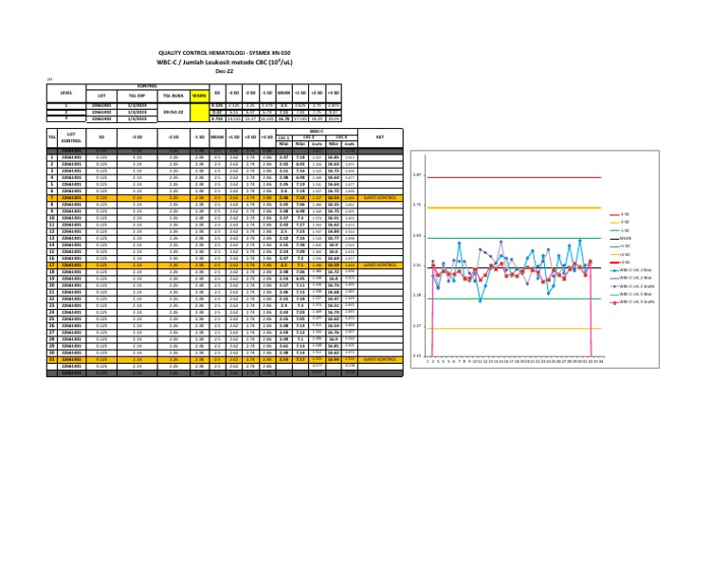728x562 pixels.
Task: Select day number 16 in the TGL column
Action: pyautogui.click(x=51, y=259)
